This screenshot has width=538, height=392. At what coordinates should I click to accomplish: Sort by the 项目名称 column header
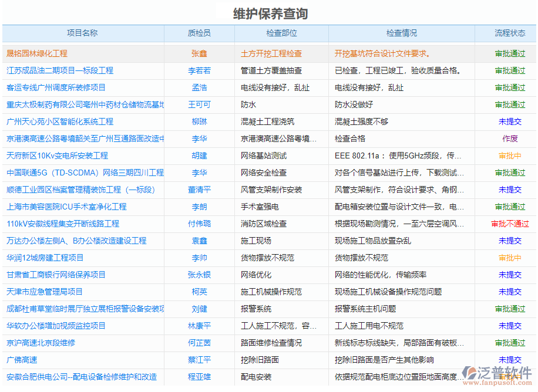click(82, 34)
